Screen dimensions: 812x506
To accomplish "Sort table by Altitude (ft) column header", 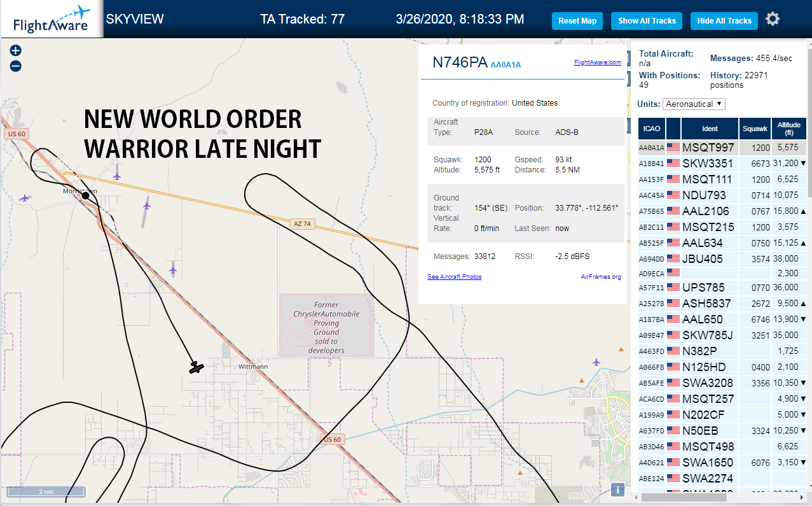I will pyautogui.click(x=789, y=129).
